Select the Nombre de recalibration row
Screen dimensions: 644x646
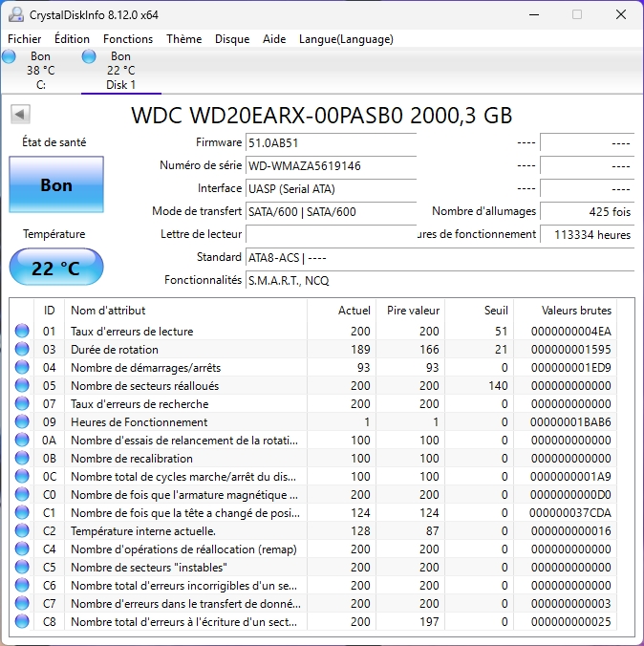click(315, 458)
